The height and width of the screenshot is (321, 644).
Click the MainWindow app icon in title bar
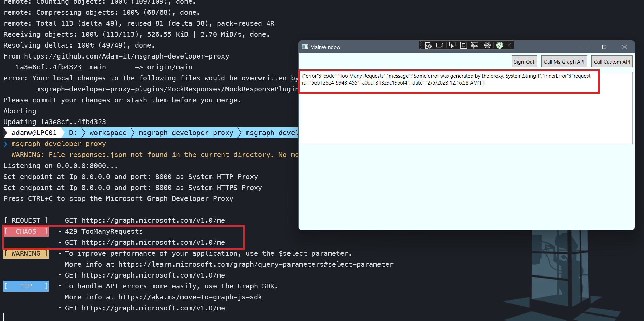305,47
